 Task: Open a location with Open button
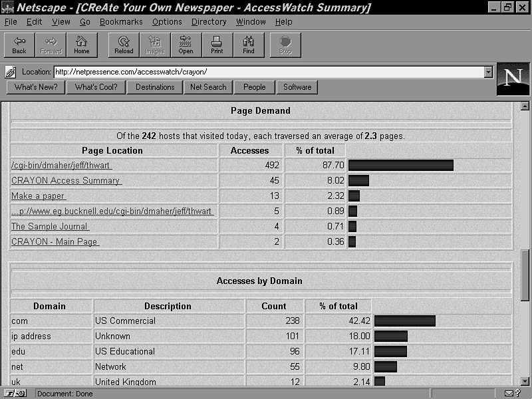coord(186,45)
